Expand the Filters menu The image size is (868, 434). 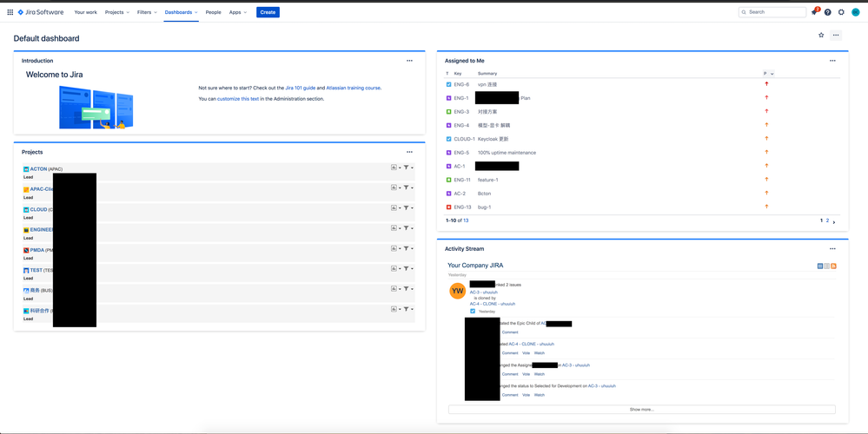coord(147,12)
